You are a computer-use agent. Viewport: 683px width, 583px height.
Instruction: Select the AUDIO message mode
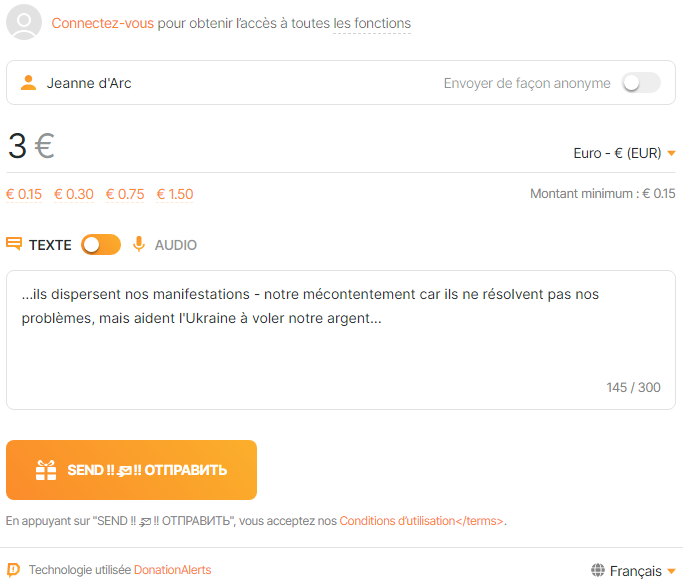click(x=175, y=245)
